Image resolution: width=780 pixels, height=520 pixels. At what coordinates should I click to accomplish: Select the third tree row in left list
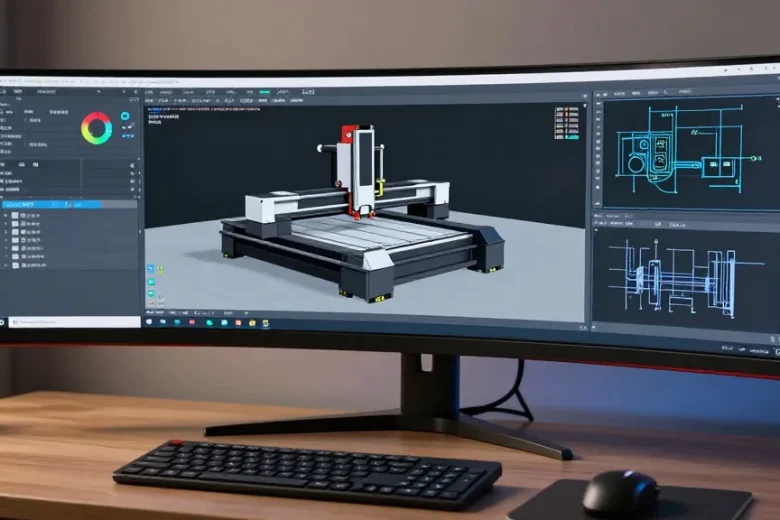tap(31, 232)
